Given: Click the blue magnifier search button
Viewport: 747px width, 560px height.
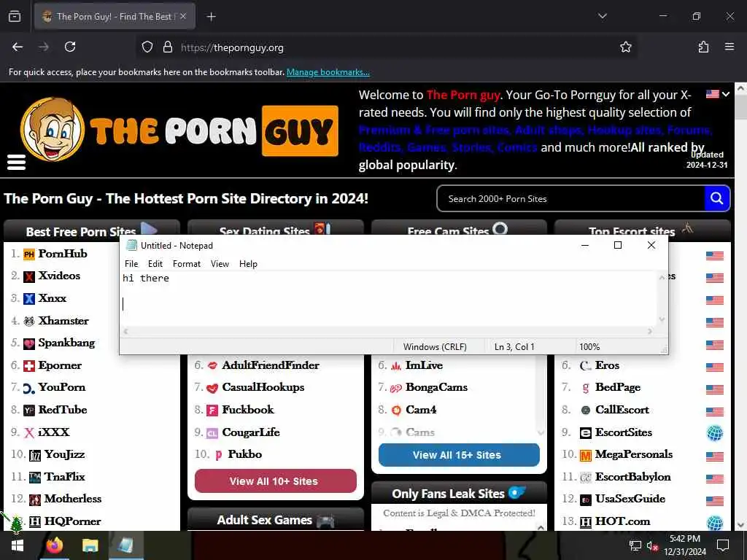Looking at the screenshot, I should pyautogui.click(x=716, y=198).
